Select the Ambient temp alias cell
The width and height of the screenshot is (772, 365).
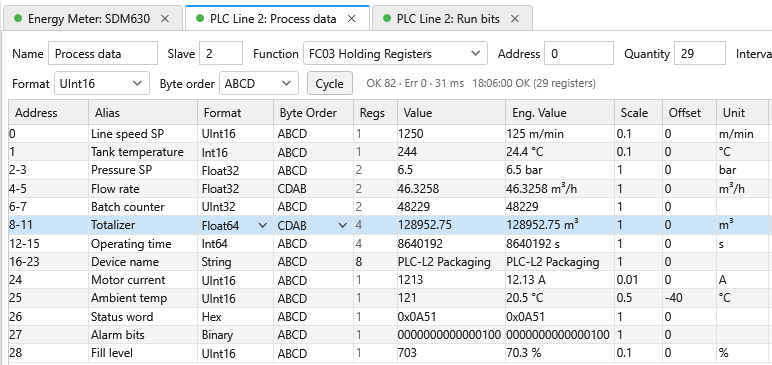(143, 299)
